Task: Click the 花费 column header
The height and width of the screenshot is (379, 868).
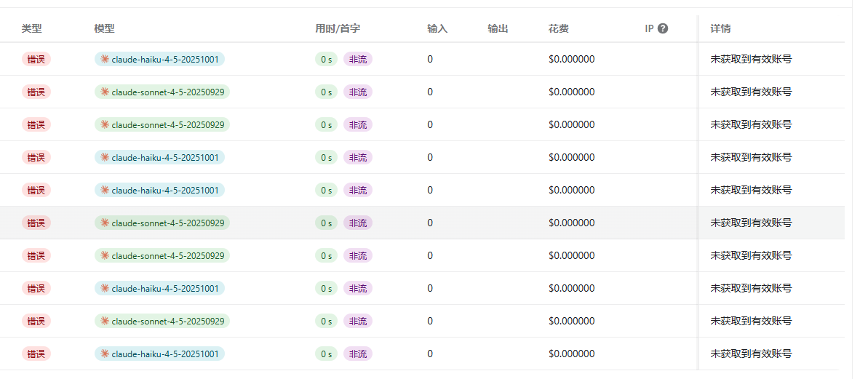Action: coord(559,29)
